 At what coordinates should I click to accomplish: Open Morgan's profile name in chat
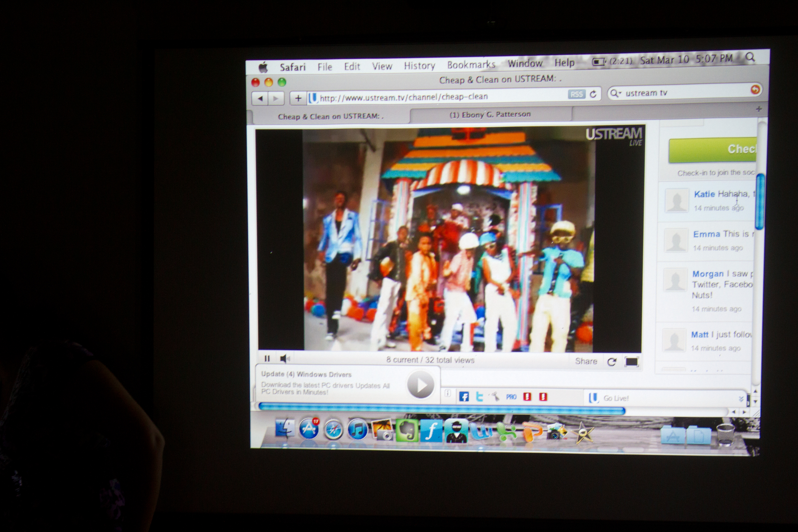708,274
